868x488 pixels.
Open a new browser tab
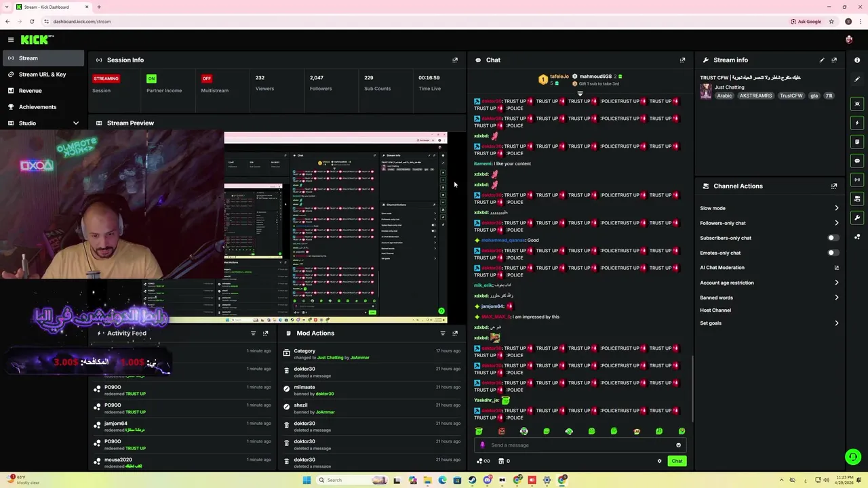pyautogui.click(x=99, y=7)
